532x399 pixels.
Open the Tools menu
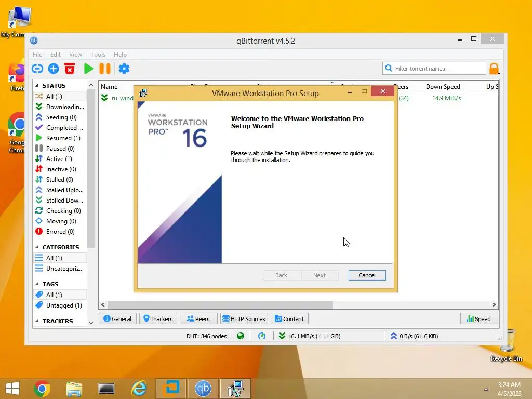click(x=98, y=54)
